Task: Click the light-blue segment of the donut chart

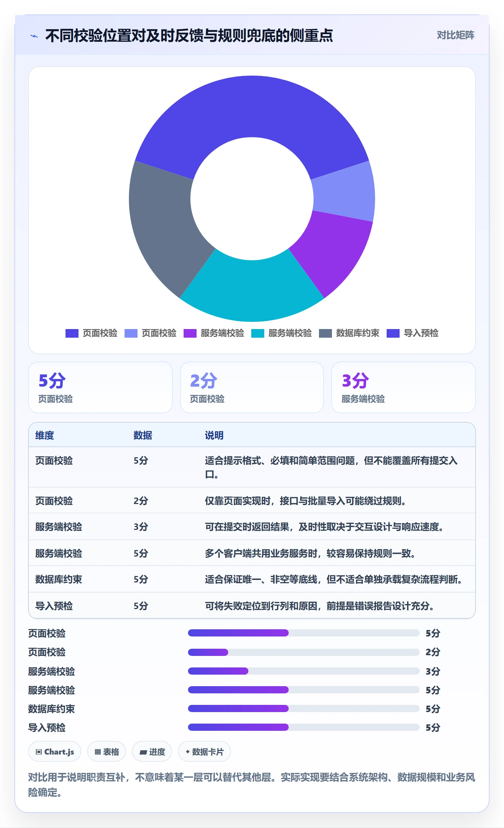Action: coord(344,193)
